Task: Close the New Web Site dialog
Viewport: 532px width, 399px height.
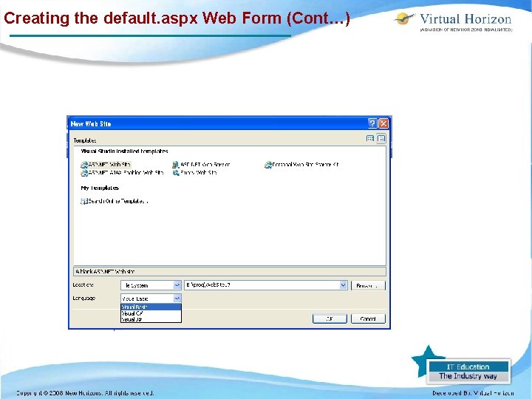Action: pos(383,123)
